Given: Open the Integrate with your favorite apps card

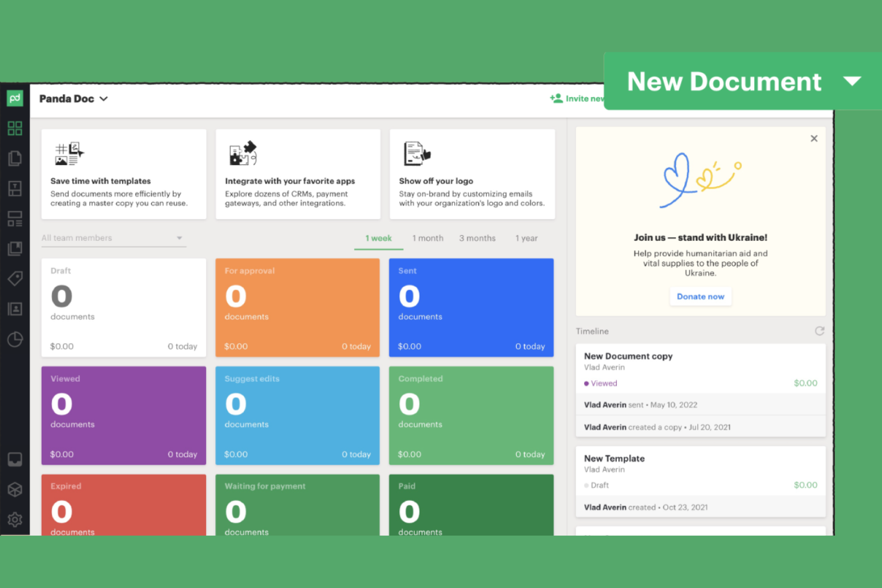Looking at the screenshot, I should (x=298, y=174).
